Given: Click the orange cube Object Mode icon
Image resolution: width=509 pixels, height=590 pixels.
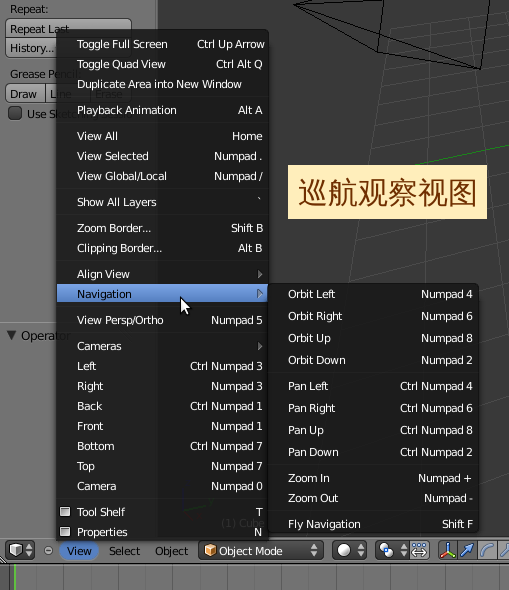Looking at the screenshot, I should coord(210,550).
